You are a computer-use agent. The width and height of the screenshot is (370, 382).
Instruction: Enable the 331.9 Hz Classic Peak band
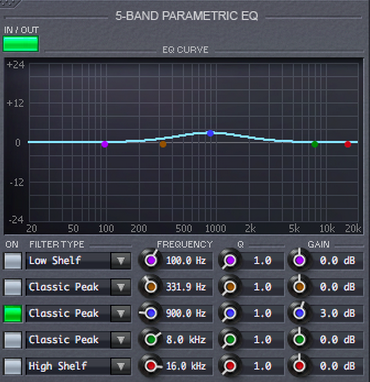pos(13,287)
